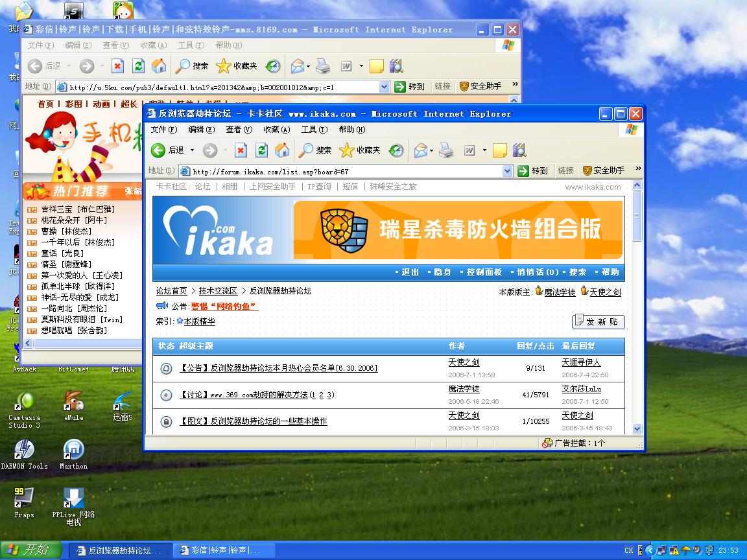Click Back arrow in ikaka forum window

(158, 150)
